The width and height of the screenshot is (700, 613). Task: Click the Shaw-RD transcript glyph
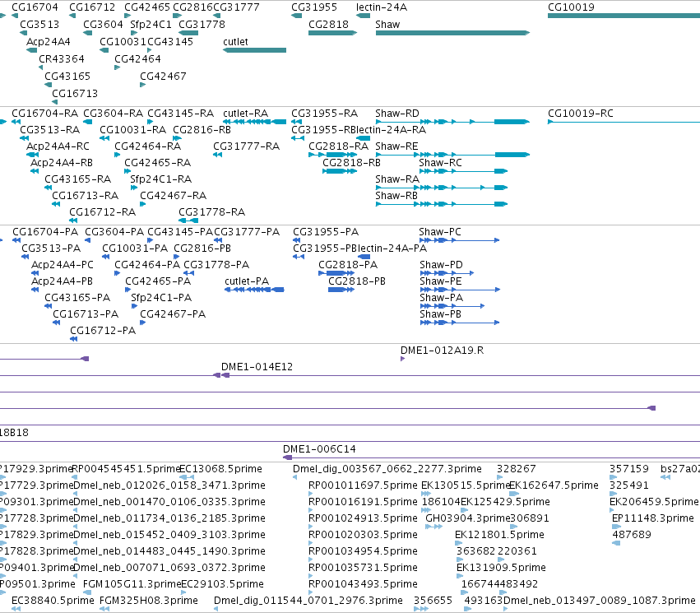[x=452, y=122]
